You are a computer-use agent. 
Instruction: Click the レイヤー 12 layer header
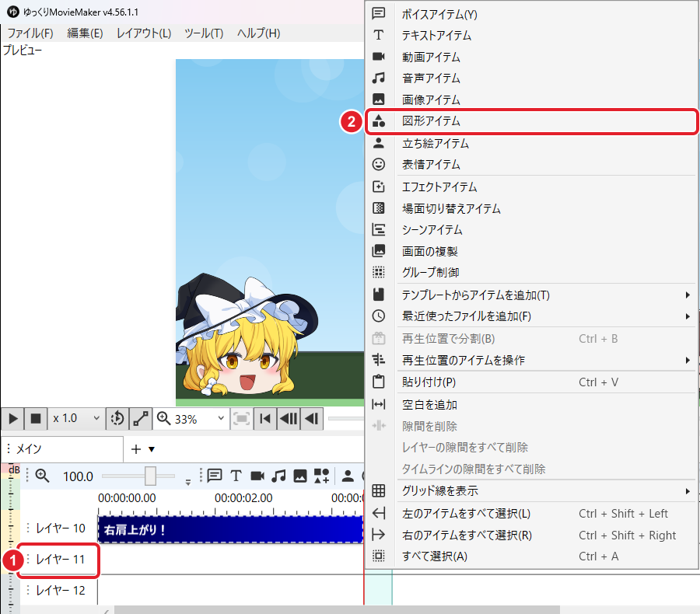pyautogui.click(x=60, y=591)
